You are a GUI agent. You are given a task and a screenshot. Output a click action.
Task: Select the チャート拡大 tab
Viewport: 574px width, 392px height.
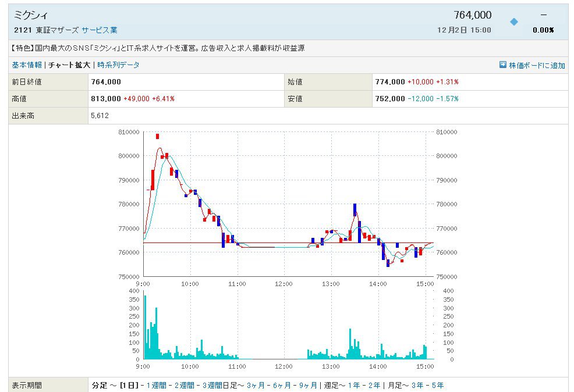coord(69,65)
